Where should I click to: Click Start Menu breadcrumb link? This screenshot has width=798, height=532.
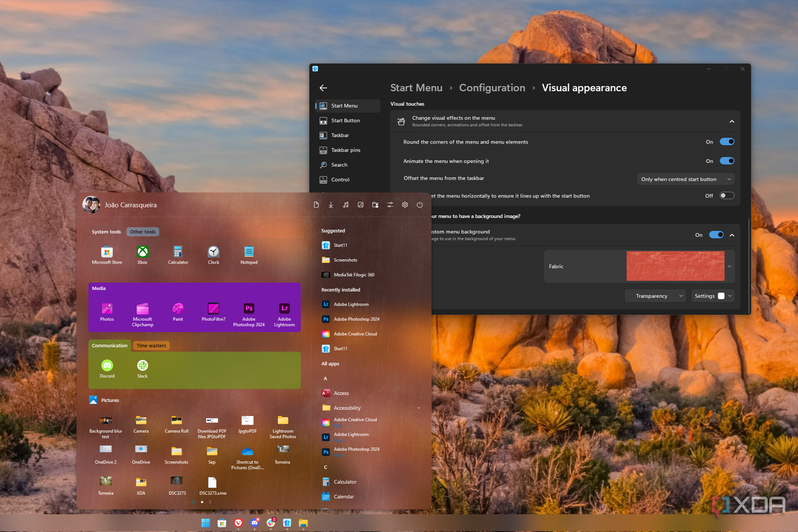click(416, 88)
